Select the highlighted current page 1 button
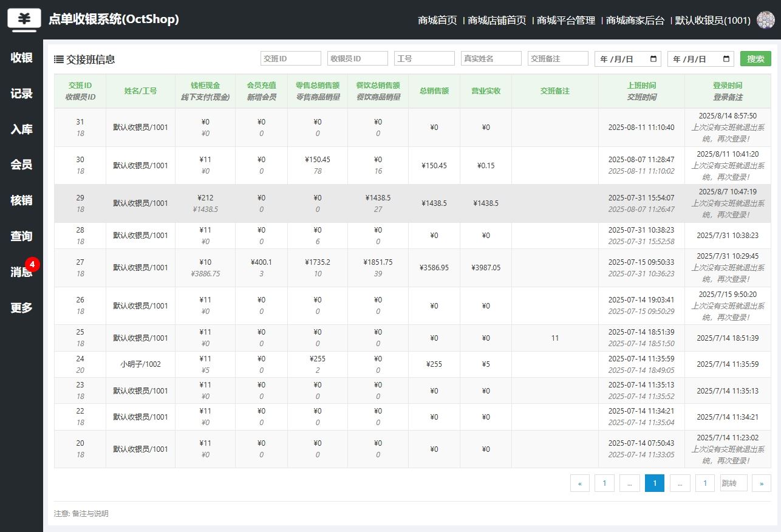This screenshot has height=532, width=781. coord(655,483)
